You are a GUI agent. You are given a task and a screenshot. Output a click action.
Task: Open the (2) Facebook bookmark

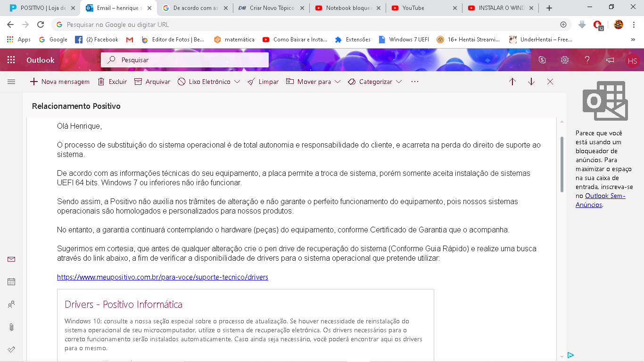(97, 40)
